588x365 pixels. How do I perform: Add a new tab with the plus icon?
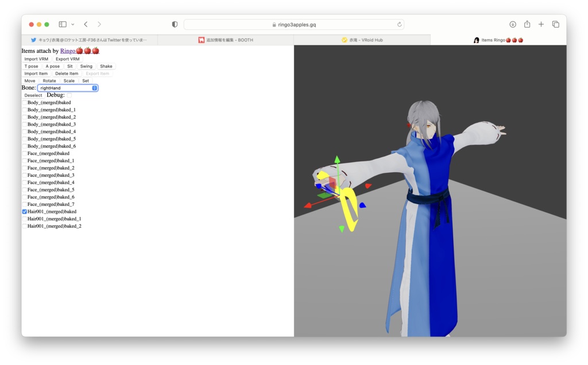[541, 24]
